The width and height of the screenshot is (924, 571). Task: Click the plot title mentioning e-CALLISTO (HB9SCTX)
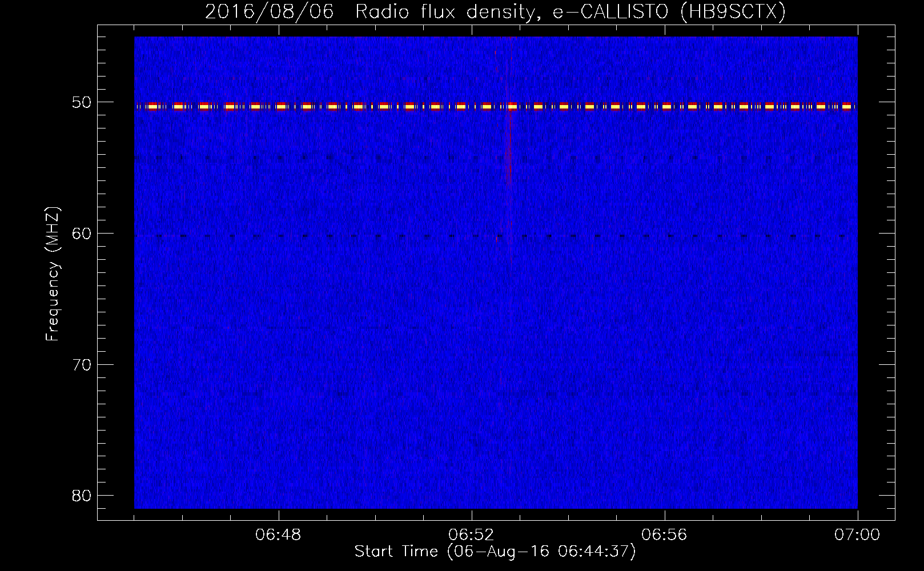pos(495,11)
